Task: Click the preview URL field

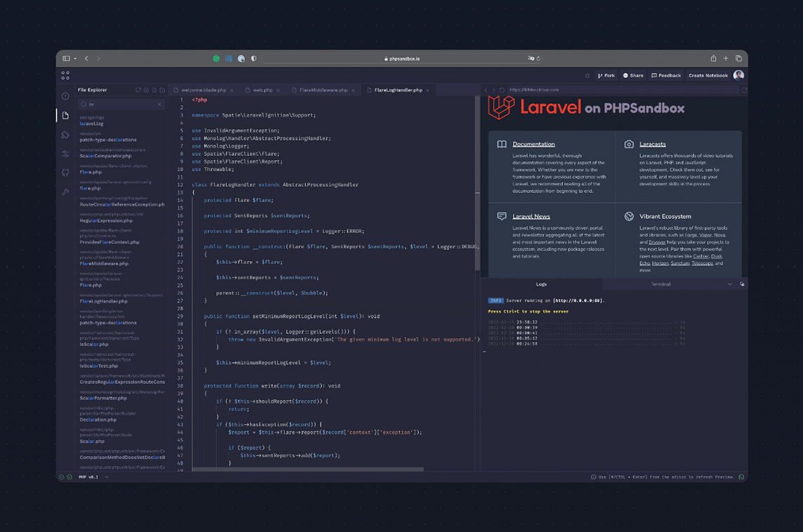Action: [622, 90]
